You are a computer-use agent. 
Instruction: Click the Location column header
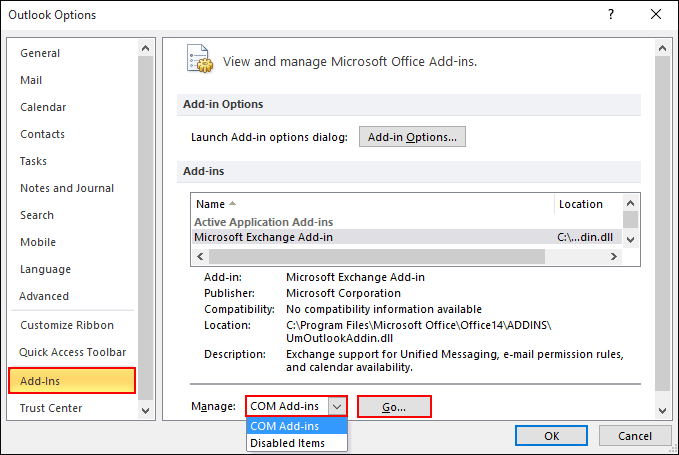[x=588, y=204]
